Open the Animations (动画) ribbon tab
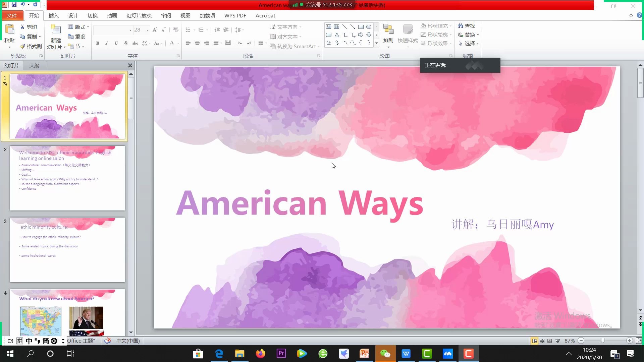The height and width of the screenshot is (362, 644). [112, 15]
